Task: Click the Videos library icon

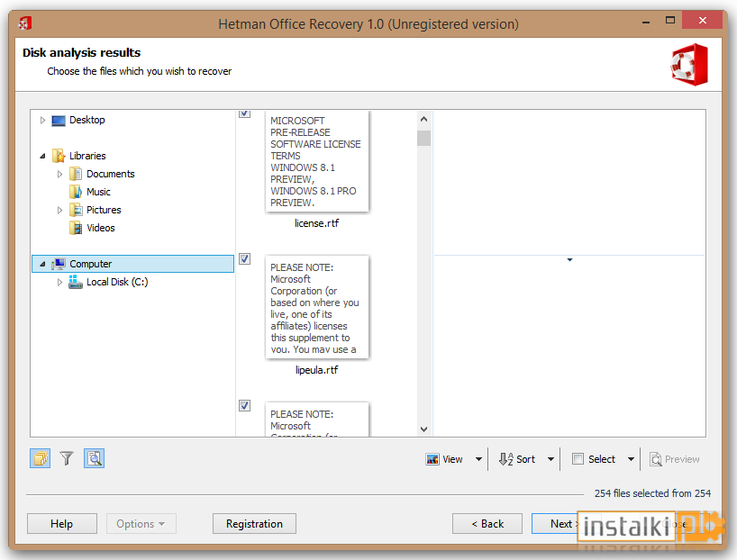Action: tap(75, 228)
